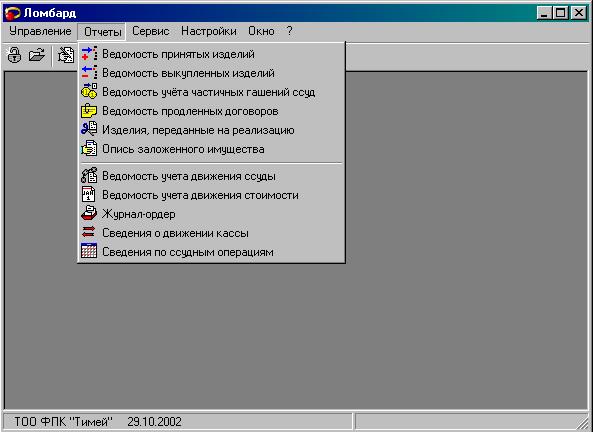Click the documents toolbar icon

66,55
